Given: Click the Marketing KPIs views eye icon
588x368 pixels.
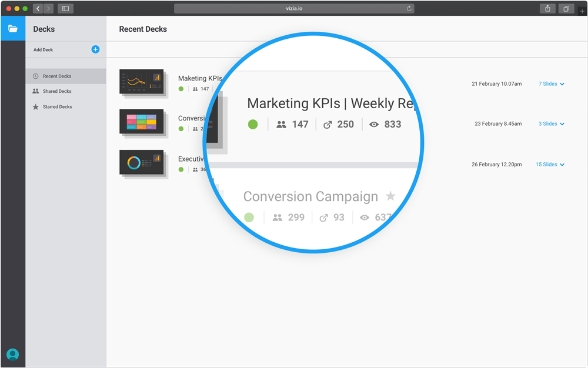Looking at the screenshot, I should pyautogui.click(x=374, y=125).
